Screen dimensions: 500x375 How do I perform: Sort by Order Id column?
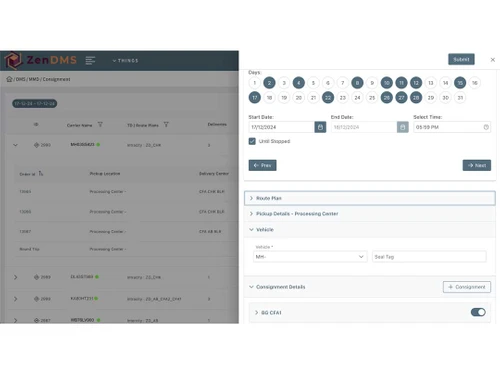point(41,173)
